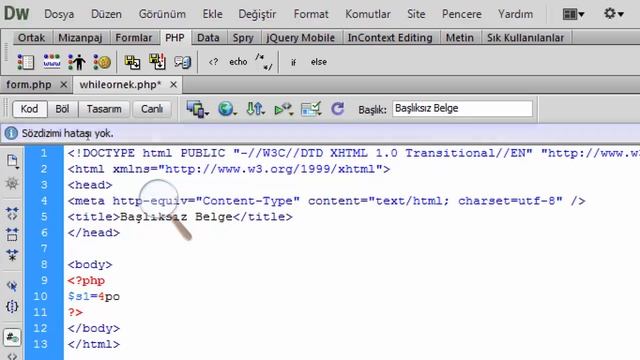Open the Dosya menu
Screen dimensions: 640x360
[59, 14]
